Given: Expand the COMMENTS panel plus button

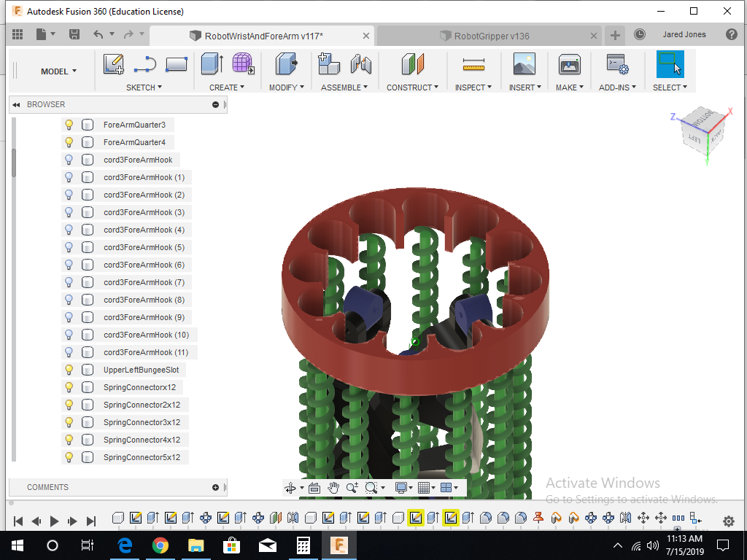Looking at the screenshot, I should [x=215, y=487].
